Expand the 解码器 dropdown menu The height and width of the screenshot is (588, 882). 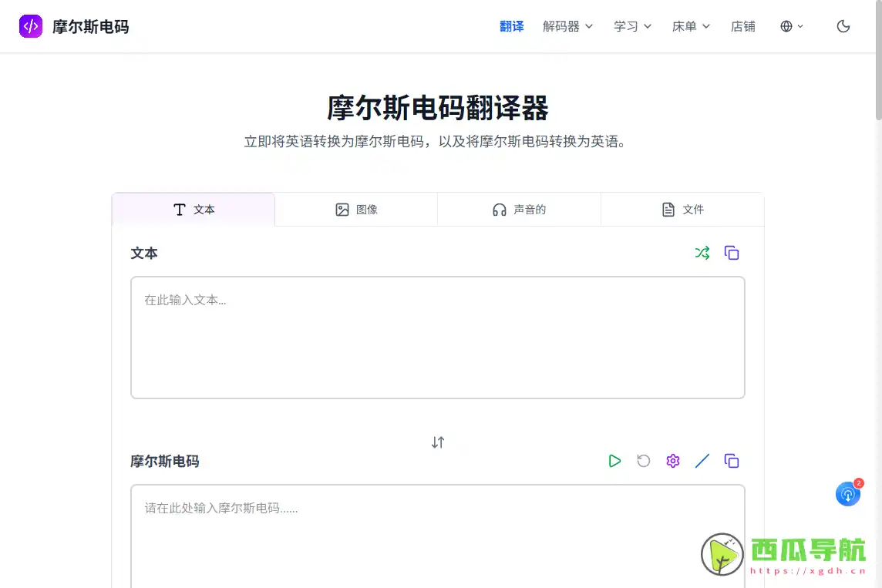pyautogui.click(x=567, y=26)
